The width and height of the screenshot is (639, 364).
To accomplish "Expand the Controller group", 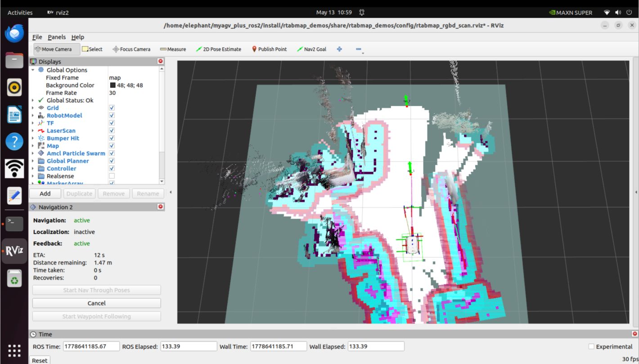I will [x=33, y=169].
